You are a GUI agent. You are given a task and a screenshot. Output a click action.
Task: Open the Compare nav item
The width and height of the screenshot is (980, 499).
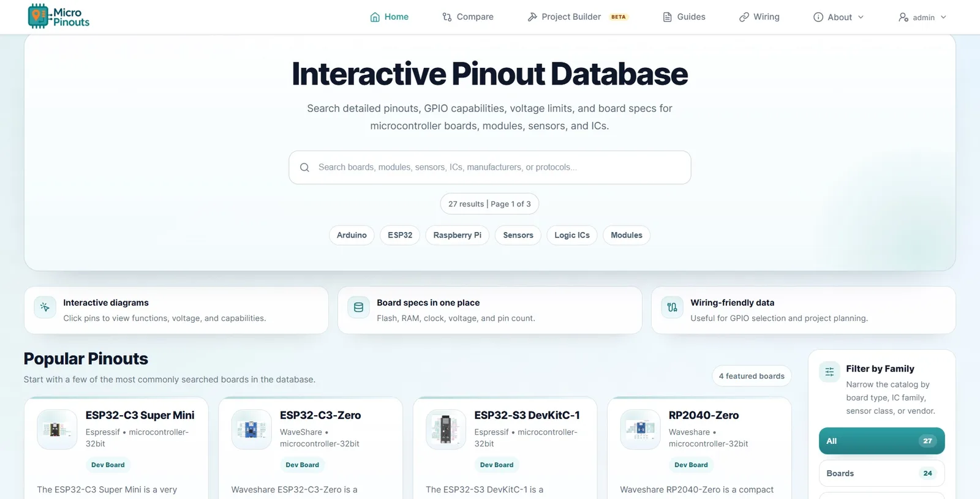tap(468, 17)
